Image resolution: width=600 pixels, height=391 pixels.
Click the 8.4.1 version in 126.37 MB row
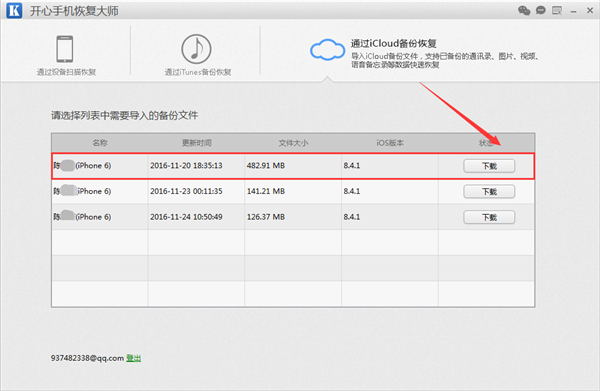pos(352,217)
